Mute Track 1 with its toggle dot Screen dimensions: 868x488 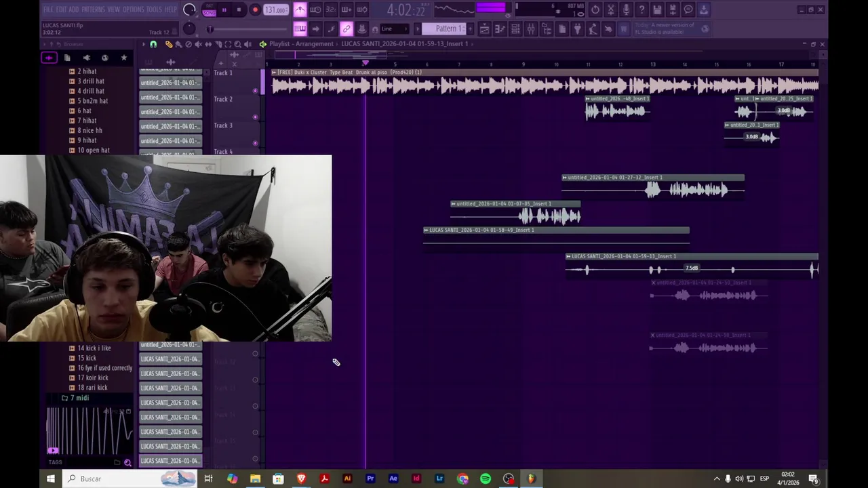coord(256,90)
